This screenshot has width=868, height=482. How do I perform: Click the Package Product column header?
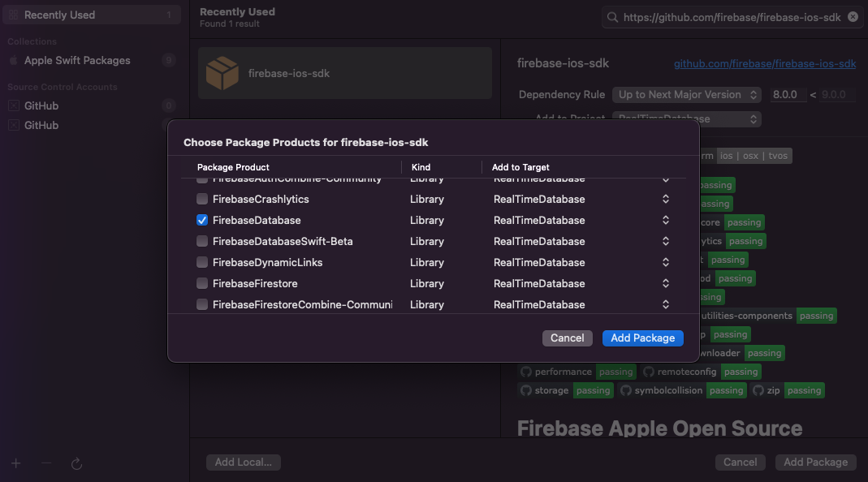coord(233,167)
